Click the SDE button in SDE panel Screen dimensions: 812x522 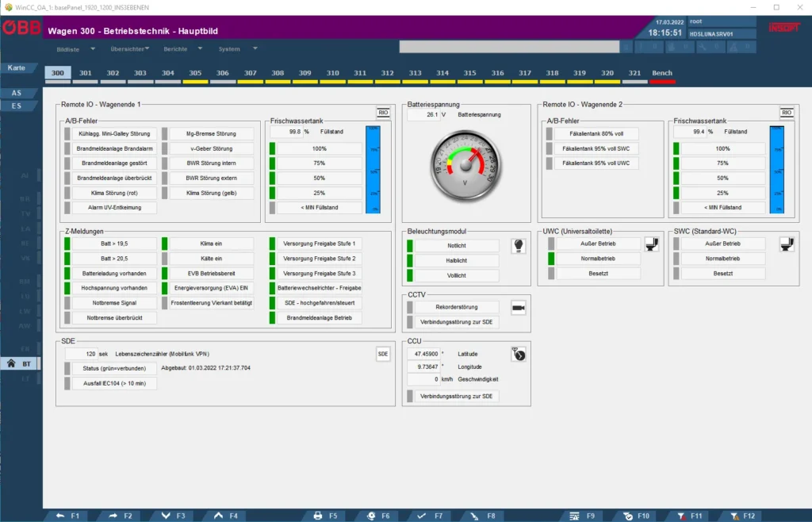pos(383,354)
